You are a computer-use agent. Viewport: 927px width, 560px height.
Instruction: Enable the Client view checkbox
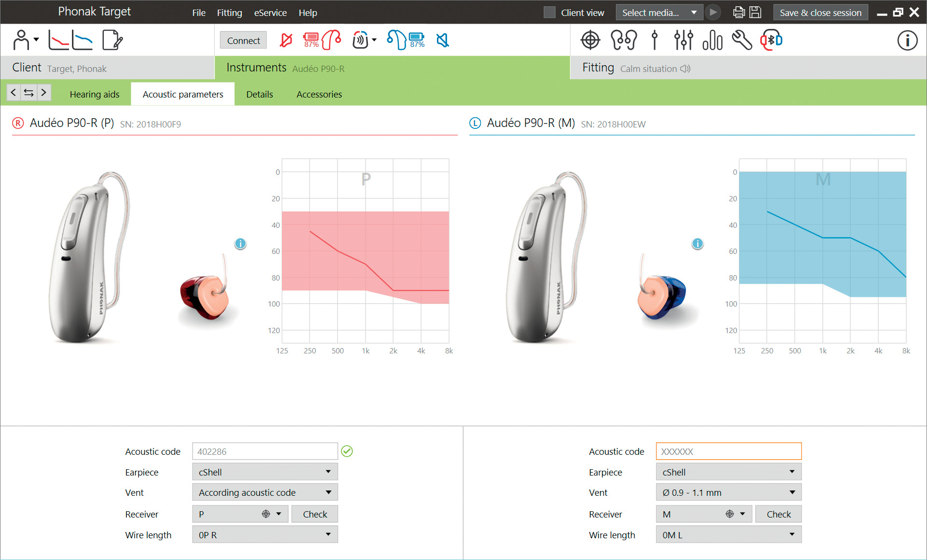coord(549,13)
